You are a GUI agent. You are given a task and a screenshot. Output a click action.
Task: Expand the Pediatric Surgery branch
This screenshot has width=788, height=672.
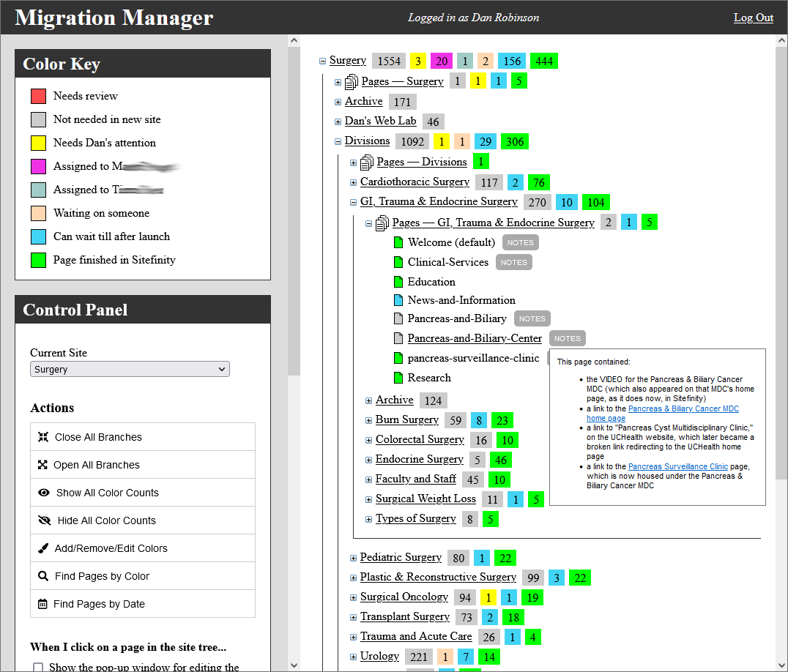[353, 557]
